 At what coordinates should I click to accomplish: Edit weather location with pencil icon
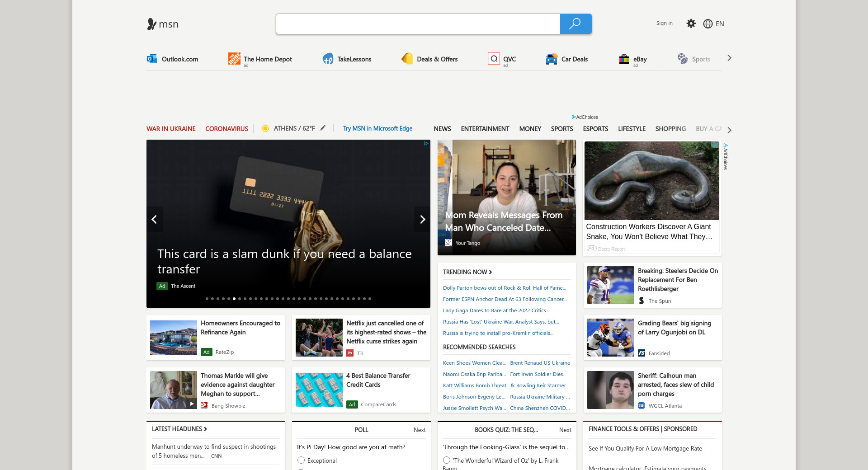323,128
